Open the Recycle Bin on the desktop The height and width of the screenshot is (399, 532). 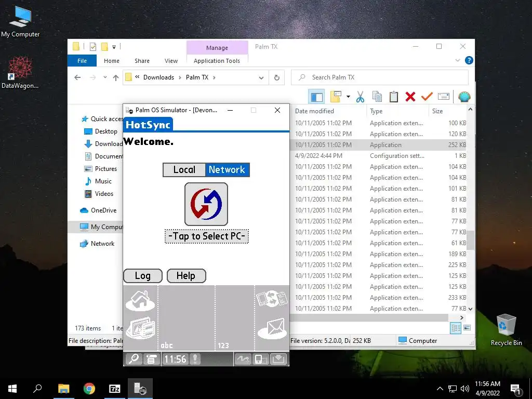[506, 330]
